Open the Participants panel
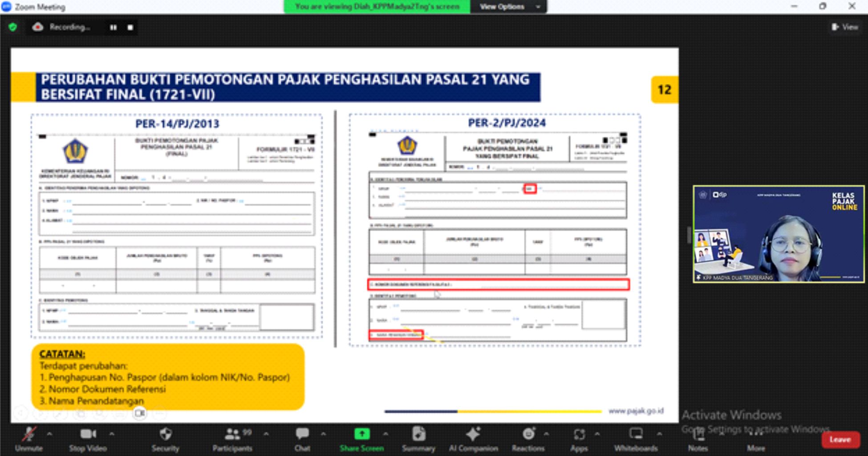 (232, 434)
